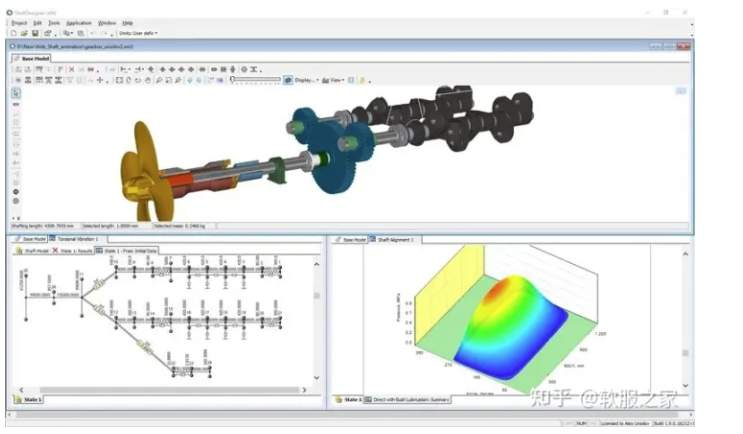Select the arrow pointer tool in left sidebar
This screenshot has height=434, width=743.
point(16,93)
